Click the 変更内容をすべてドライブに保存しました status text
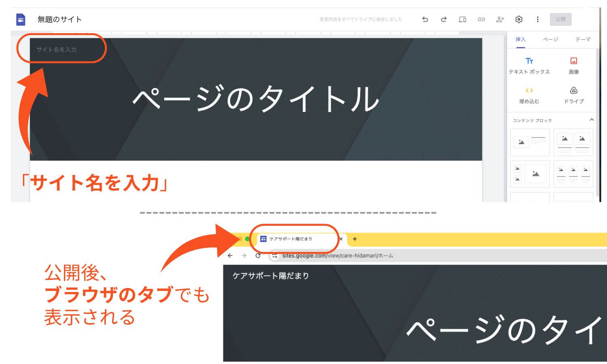Image resolution: width=607 pixels, height=364 pixels. point(361,19)
